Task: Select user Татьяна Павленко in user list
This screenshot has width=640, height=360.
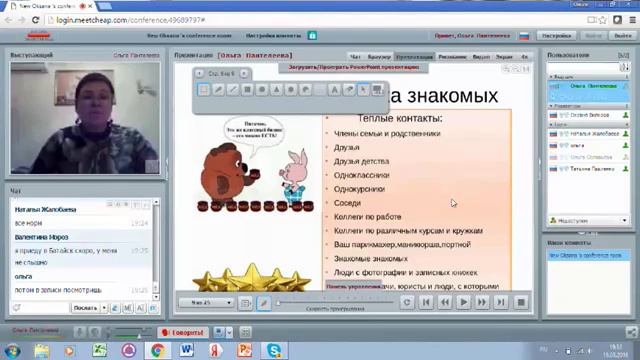Action: [588, 169]
